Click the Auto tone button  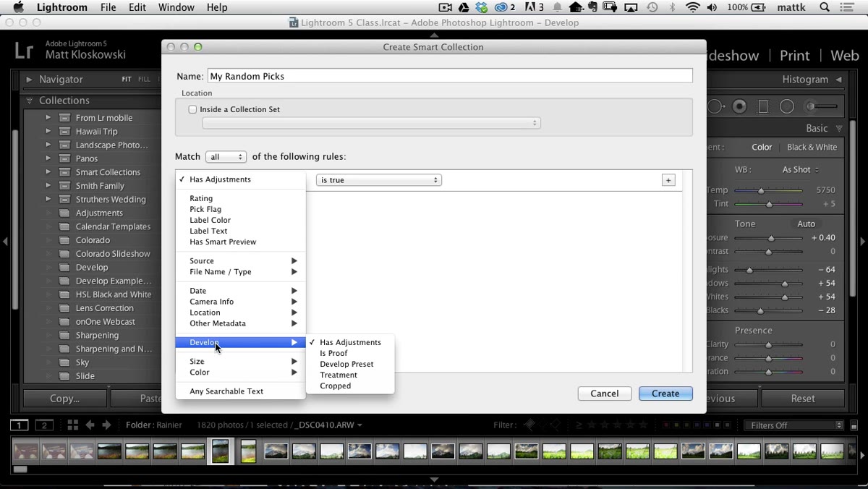click(x=806, y=224)
